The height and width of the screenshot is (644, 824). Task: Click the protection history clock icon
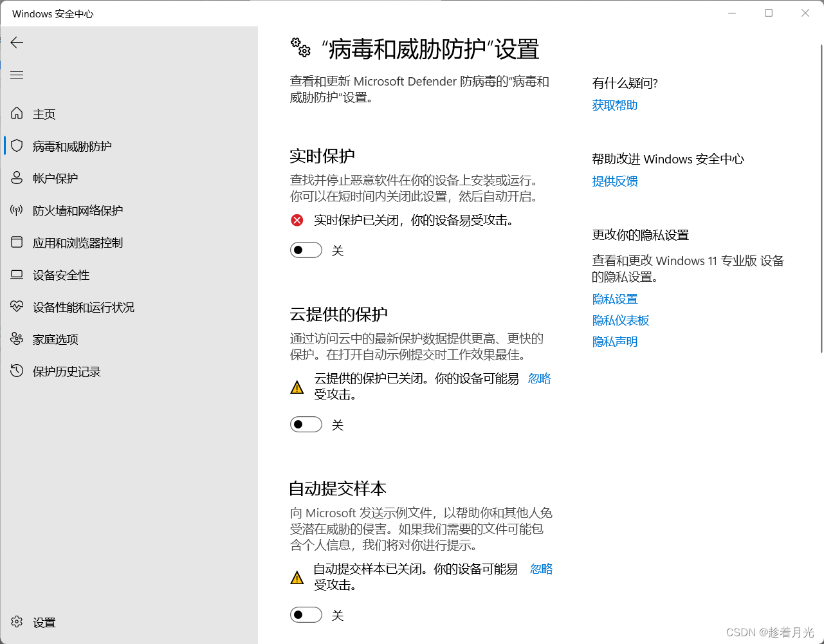coord(17,371)
